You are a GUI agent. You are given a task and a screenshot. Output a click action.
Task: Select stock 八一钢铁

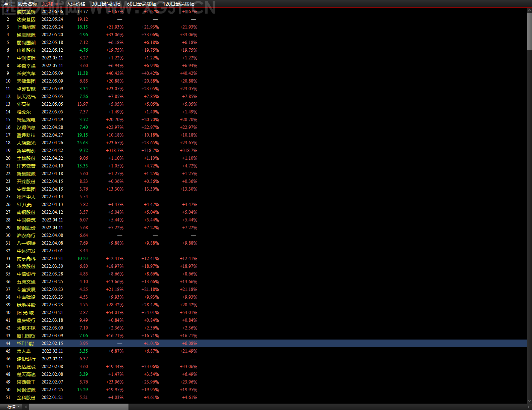click(26, 243)
